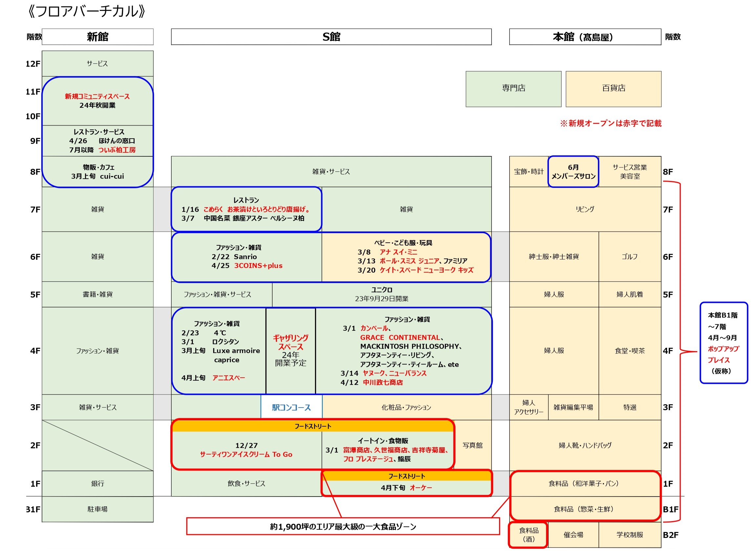
Task: Click the 特選 cell on 3F
Action: [630, 408]
